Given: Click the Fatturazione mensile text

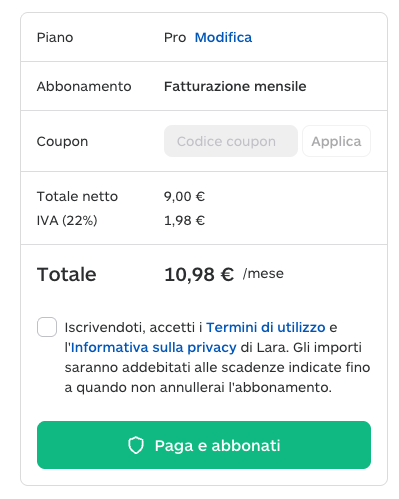Looking at the screenshot, I should 235,86.
